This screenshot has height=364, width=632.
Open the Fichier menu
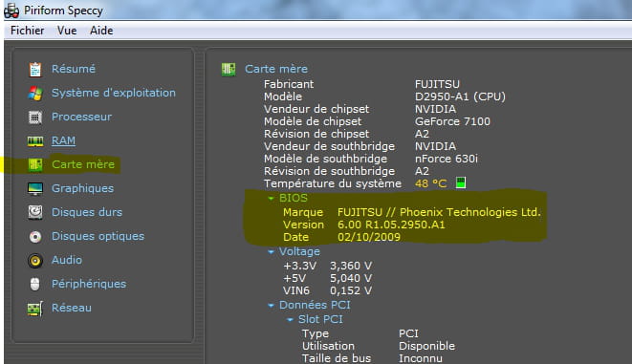click(28, 31)
